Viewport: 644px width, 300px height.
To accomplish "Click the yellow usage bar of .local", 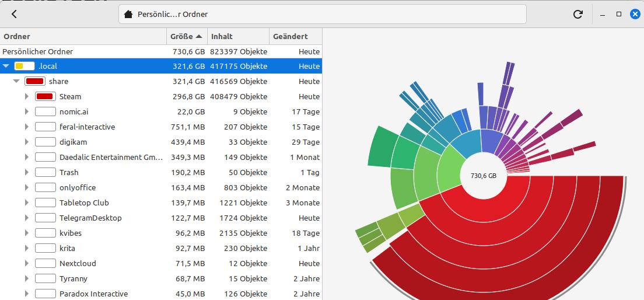I will tap(24, 66).
